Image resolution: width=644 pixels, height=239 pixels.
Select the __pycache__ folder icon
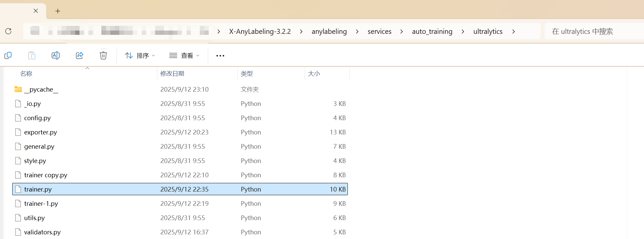coord(18,89)
